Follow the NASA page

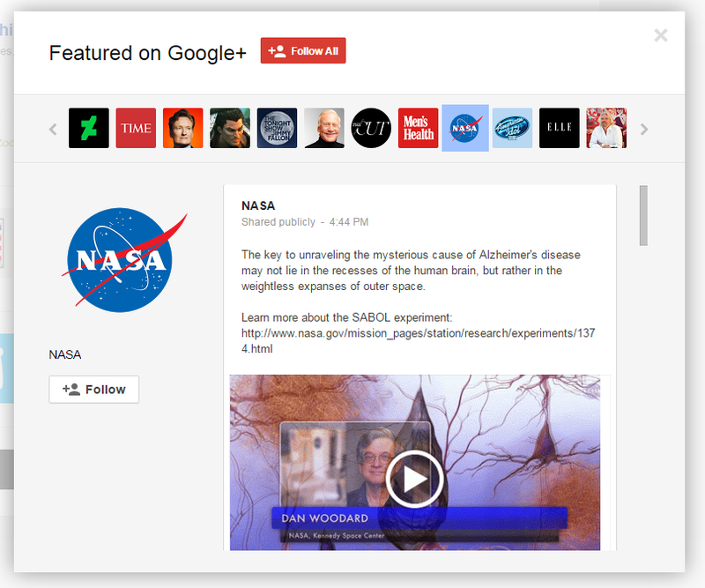(94, 389)
